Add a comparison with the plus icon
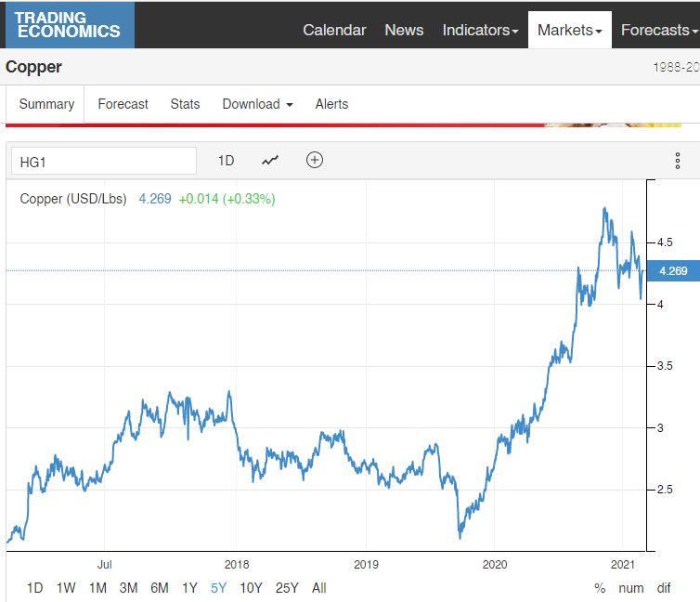The height and width of the screenshot is (602, 700). tap(315, 160)
